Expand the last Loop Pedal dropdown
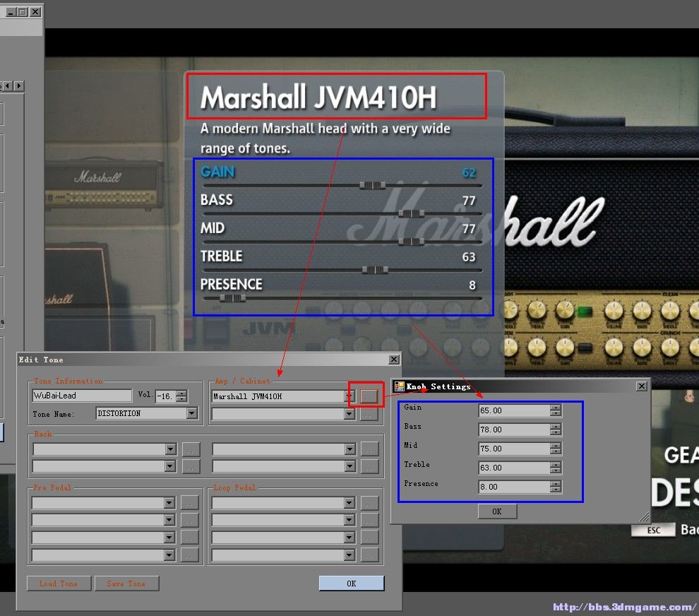699x616 pixels. point(349,555)
